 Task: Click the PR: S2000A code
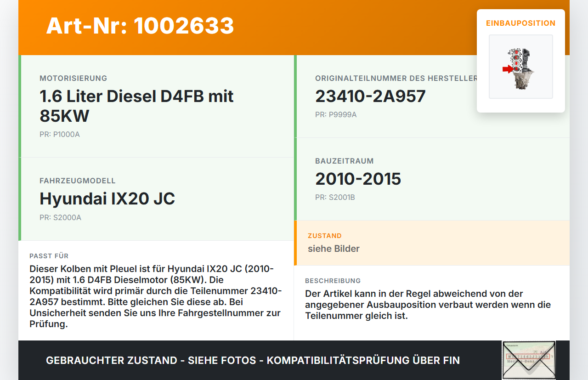(60, 217)
